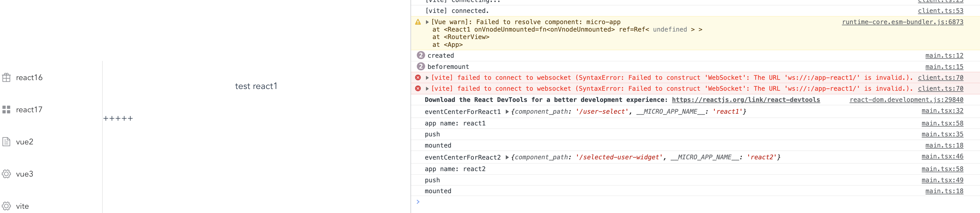
Task: Open main.tsx:58 link for react2
Action: pos(942,169)
